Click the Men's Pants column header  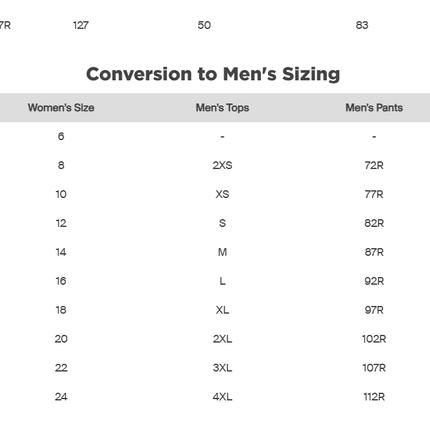[374, 108]
